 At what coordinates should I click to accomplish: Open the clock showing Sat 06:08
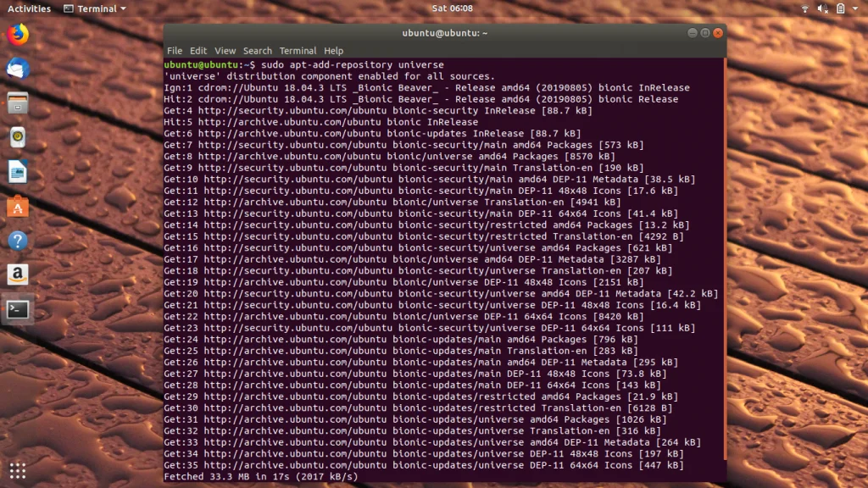[x=453, y=8]
